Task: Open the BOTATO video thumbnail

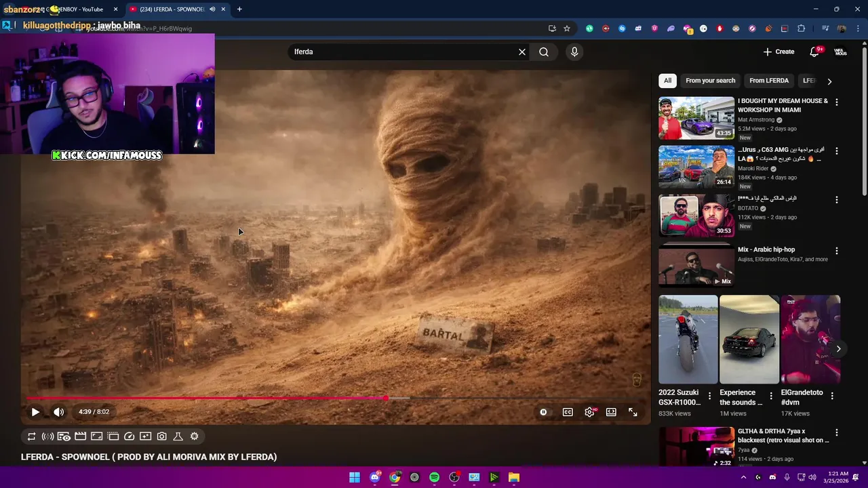Action: point(696,216)
